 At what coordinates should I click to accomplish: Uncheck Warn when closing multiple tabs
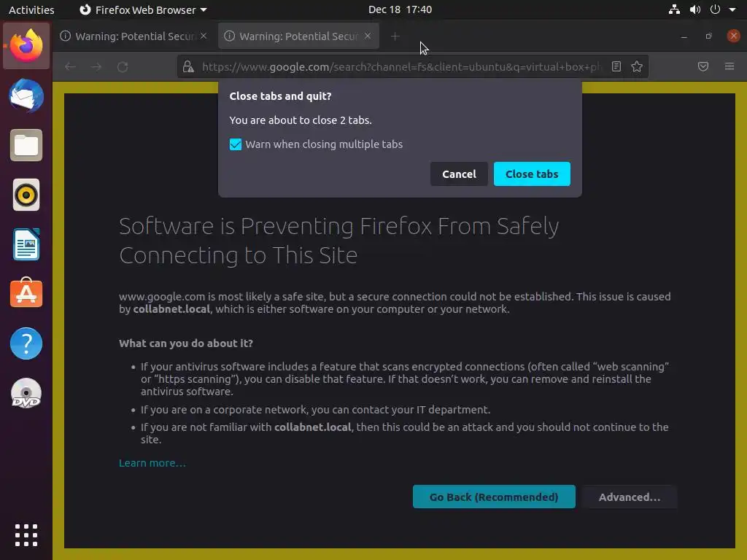coord(236,144)
